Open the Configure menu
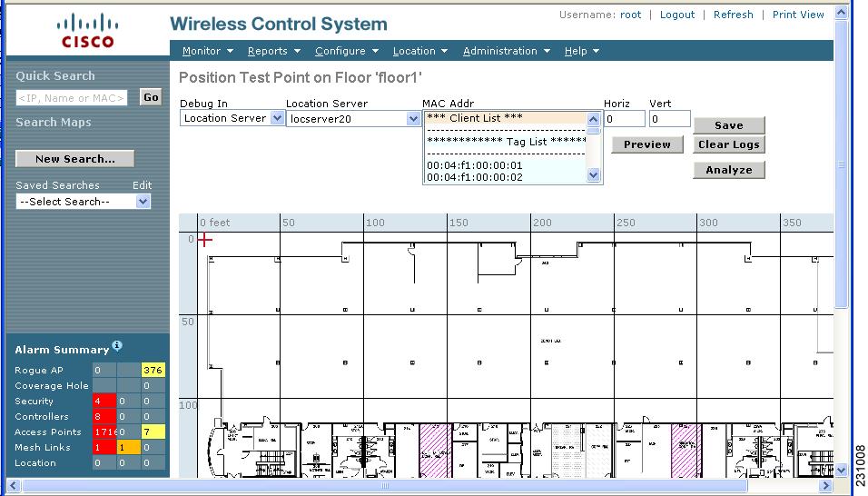Screen dimensions: 868x496 click(x=347, y=51)
